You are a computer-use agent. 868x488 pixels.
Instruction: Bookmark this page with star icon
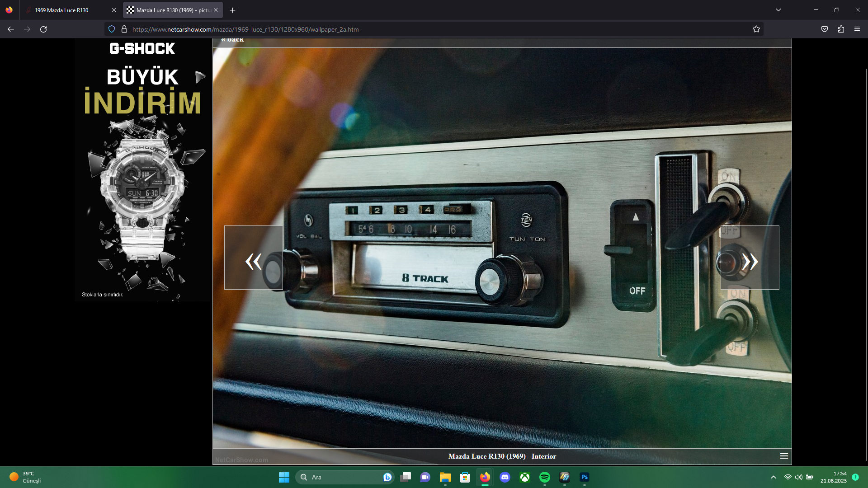point(756,29)
